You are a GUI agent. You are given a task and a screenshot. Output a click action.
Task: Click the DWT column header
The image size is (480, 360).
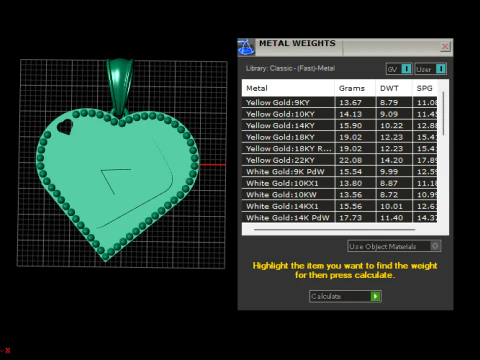coord(394,88)
